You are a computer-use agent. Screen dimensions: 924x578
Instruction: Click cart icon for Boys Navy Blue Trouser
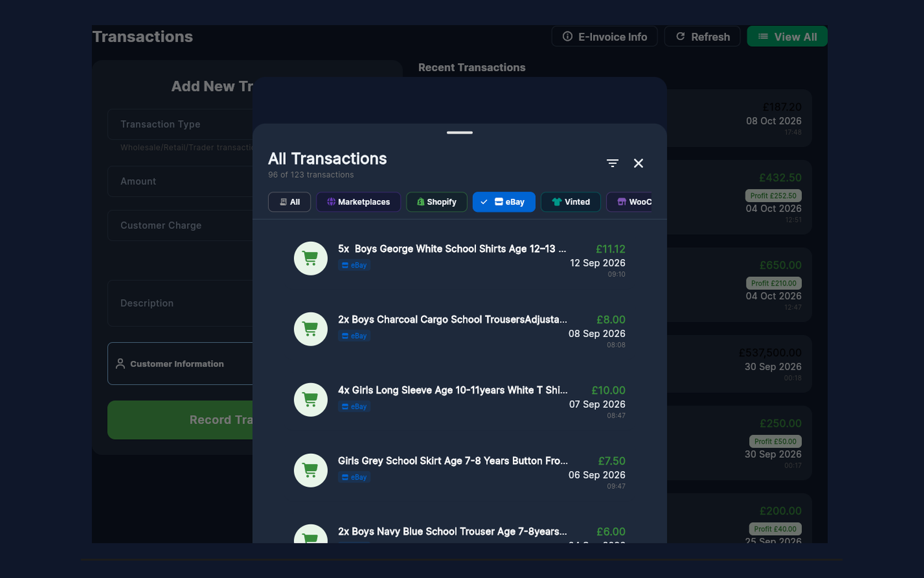[x=311, y=533]
